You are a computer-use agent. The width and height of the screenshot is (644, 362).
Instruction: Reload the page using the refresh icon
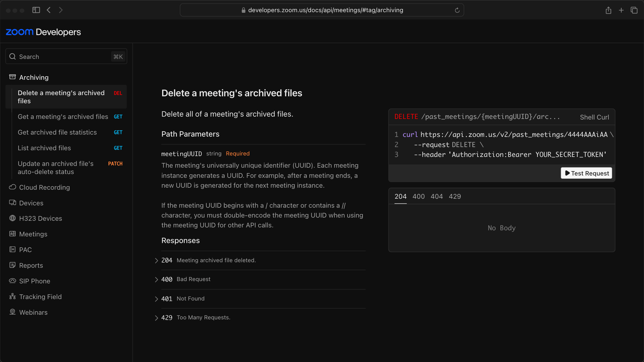(x=457, y=10)
